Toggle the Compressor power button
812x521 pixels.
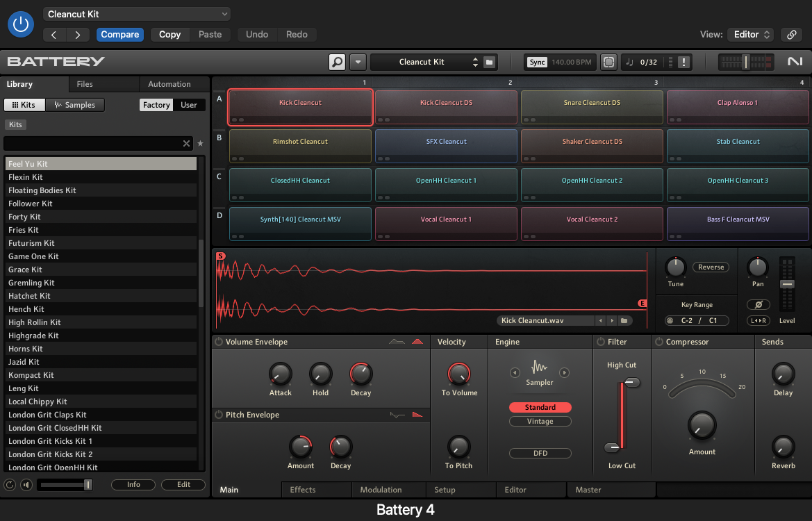(658, 342)
